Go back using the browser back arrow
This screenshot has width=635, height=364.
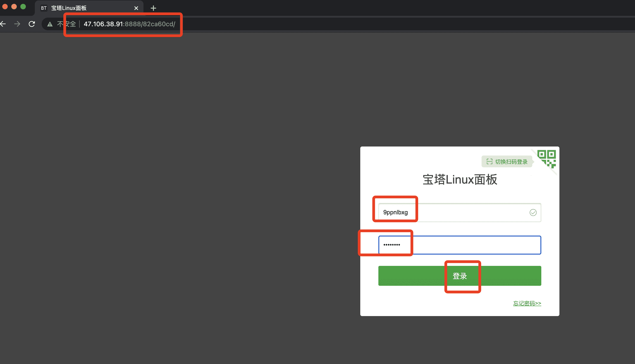pyautogui.click(x=3, y=24)
